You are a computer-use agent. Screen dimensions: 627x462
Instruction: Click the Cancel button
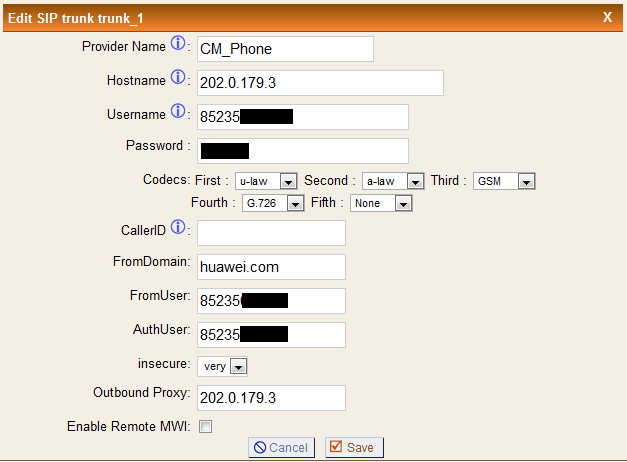coord(282,447)
